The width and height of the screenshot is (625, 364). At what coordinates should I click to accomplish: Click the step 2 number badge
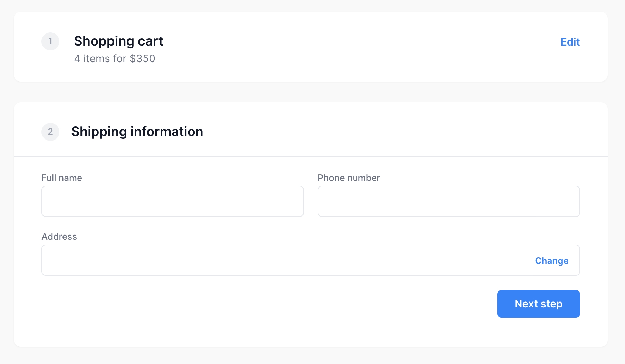click(50, 132)
